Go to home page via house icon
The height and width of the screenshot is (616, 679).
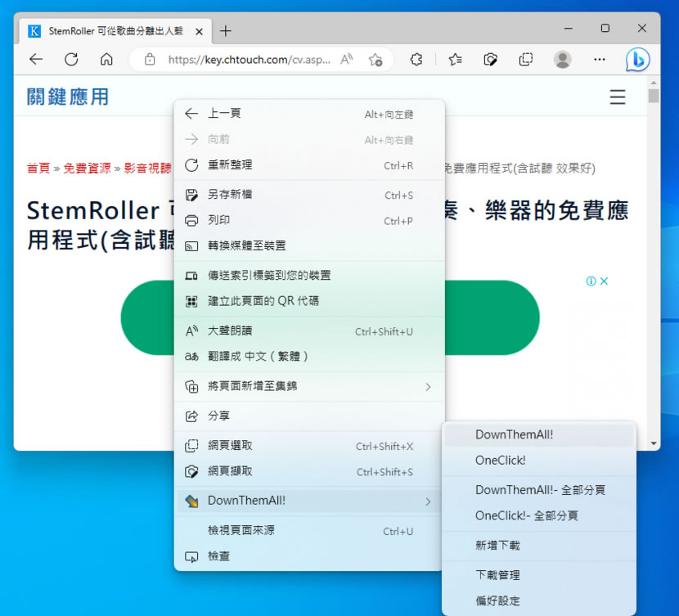click(x=106, y=59)
